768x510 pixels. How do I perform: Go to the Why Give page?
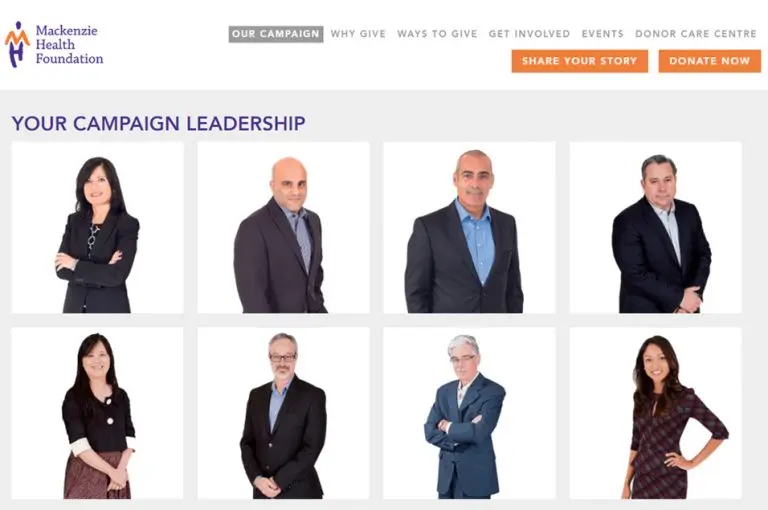358,34
